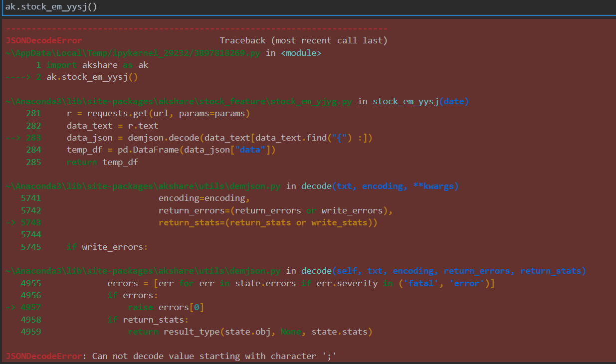Click line 5742 with return_errors assignment
The image size is (616, 364).
pyautogui.click(x=207, y=210)
